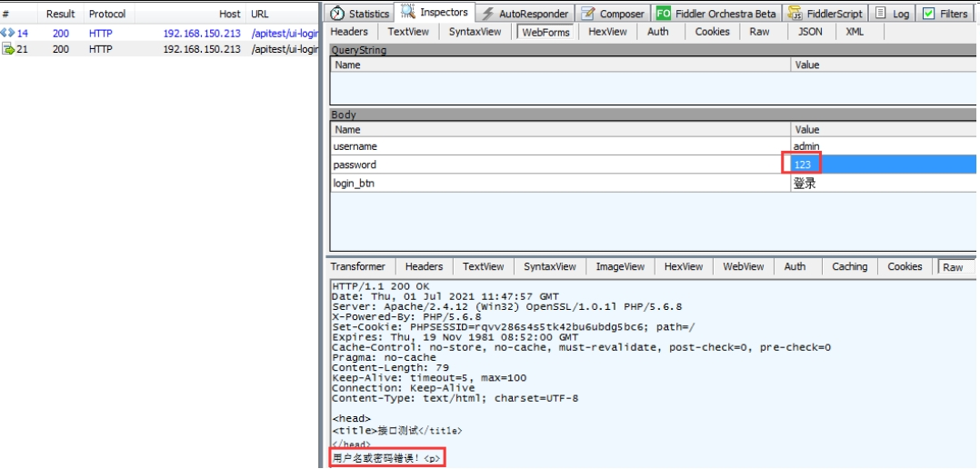Select response HexView tab
This screenshot has width=980, height=469.
tap(684, 266)
